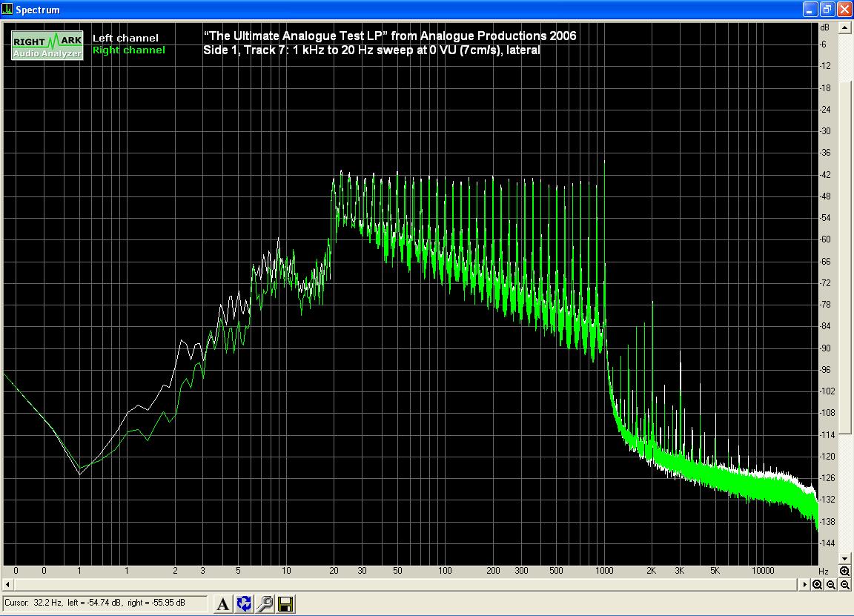The height and width of the screenshot is (616, 854).
Task: Click the A text annotation icon
Action: pyautogui.click(x=222, y=603)
